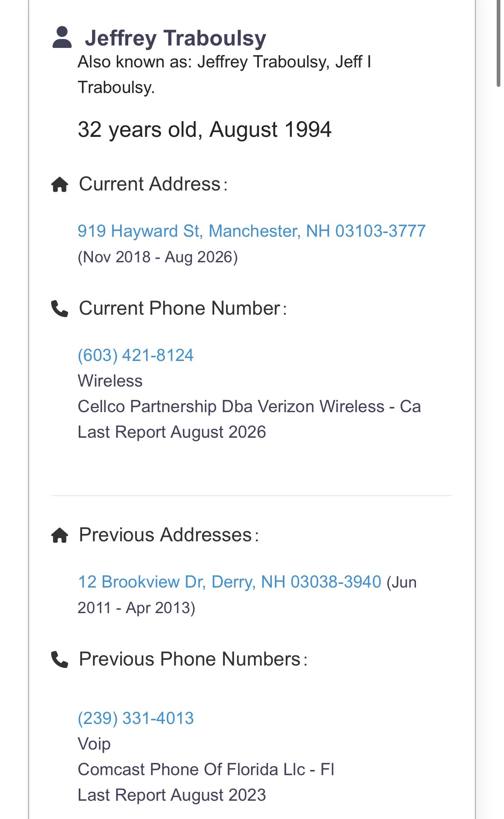Click the home icon beside Previous Addresses
The height and width of the screenshot is (819, 504).
click(x=60, y=535)
